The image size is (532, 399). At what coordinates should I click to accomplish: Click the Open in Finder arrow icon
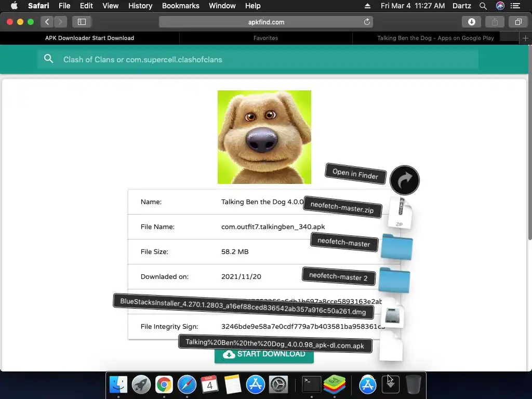[404, 180]
